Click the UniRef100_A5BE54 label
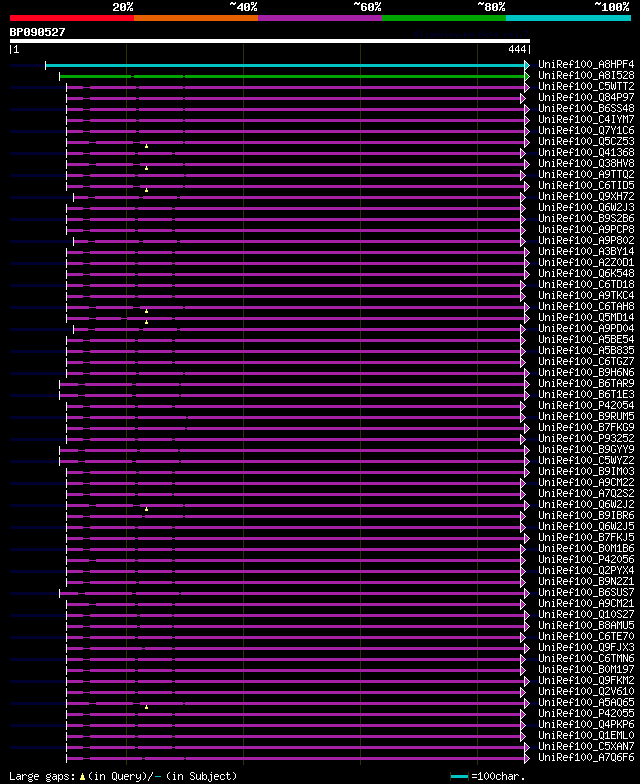This screenshot has height=784, width=640. tap(586, 340)
